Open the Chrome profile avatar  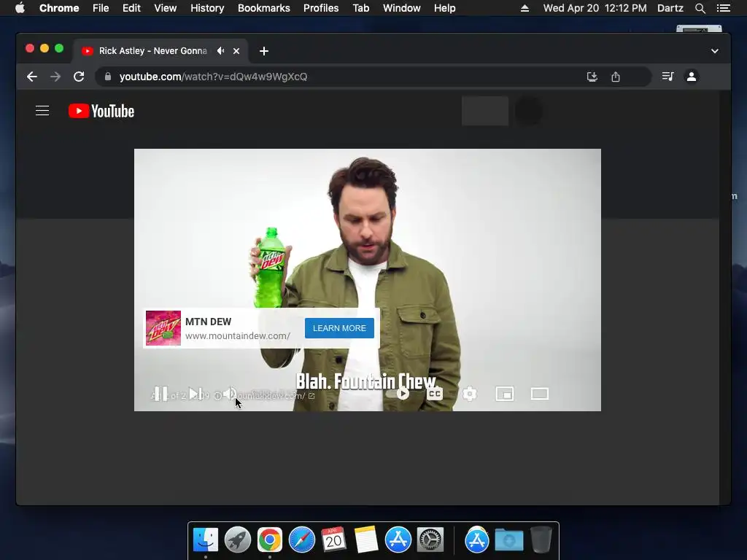tap(692, 76)
